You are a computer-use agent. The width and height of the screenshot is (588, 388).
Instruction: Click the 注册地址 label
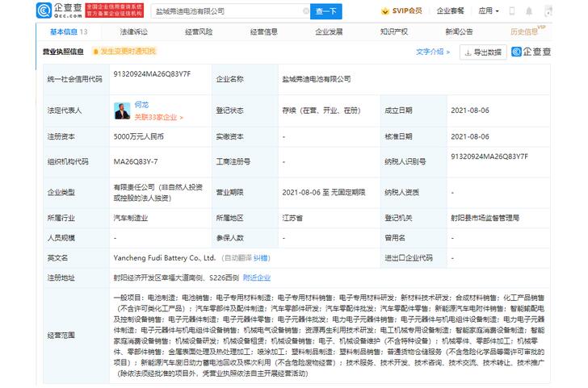point(61,277)
